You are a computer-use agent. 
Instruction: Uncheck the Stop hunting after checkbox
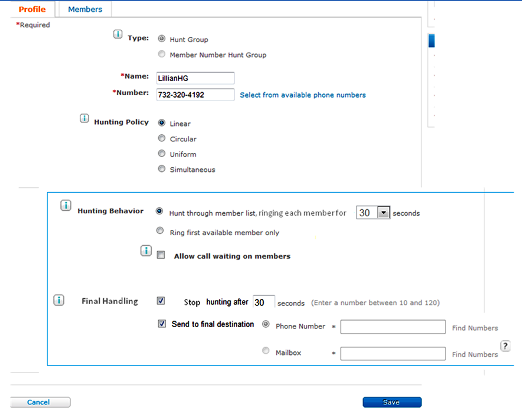point(161,301)
